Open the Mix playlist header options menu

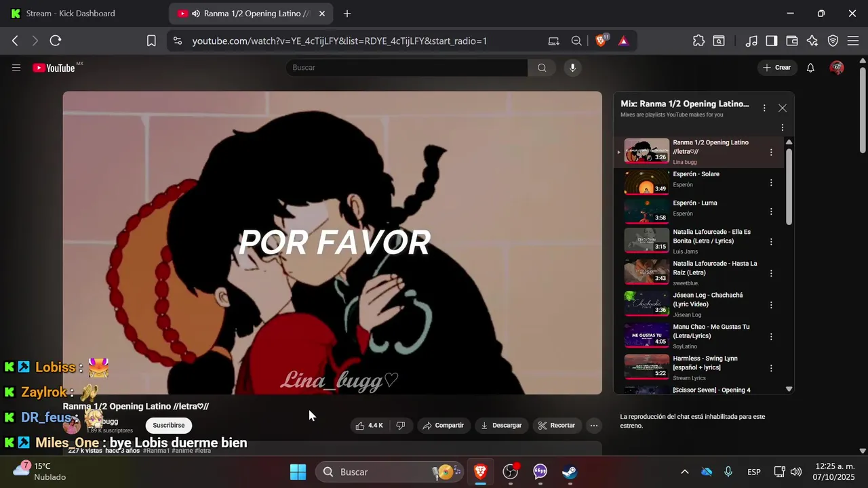pos(764,108)
